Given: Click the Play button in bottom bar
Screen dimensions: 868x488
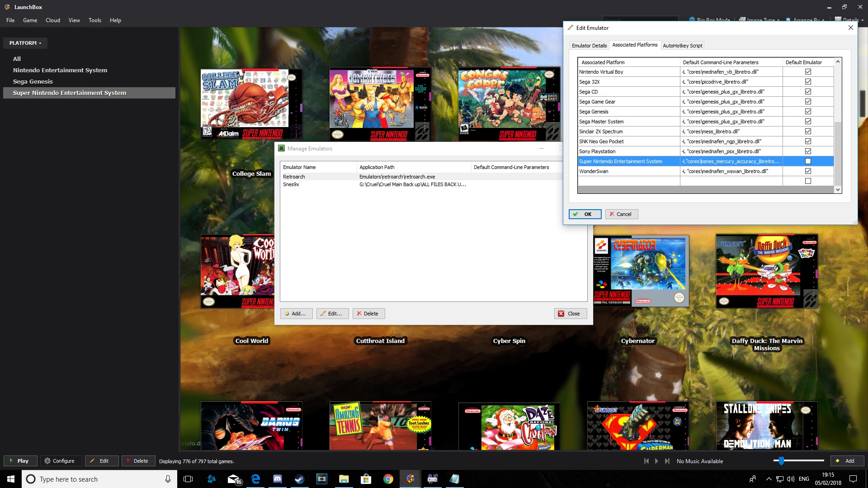Looking at the screenshot, I should pos(20,461).
